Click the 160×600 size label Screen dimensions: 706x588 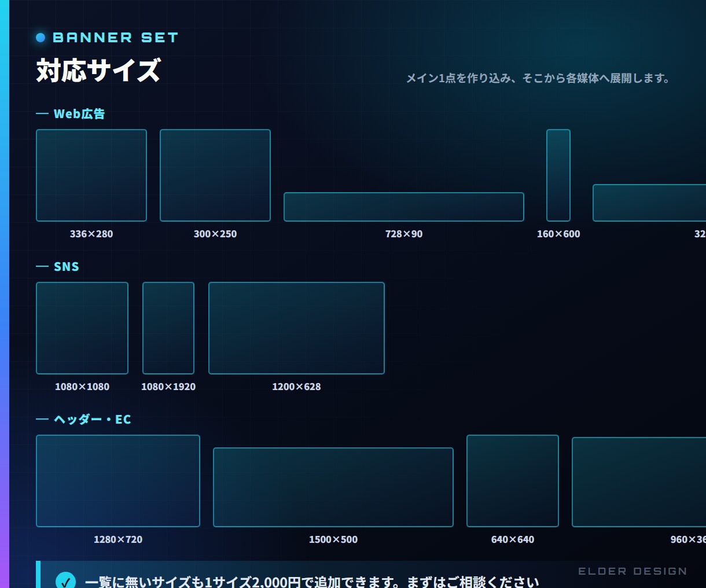(558, 234)
